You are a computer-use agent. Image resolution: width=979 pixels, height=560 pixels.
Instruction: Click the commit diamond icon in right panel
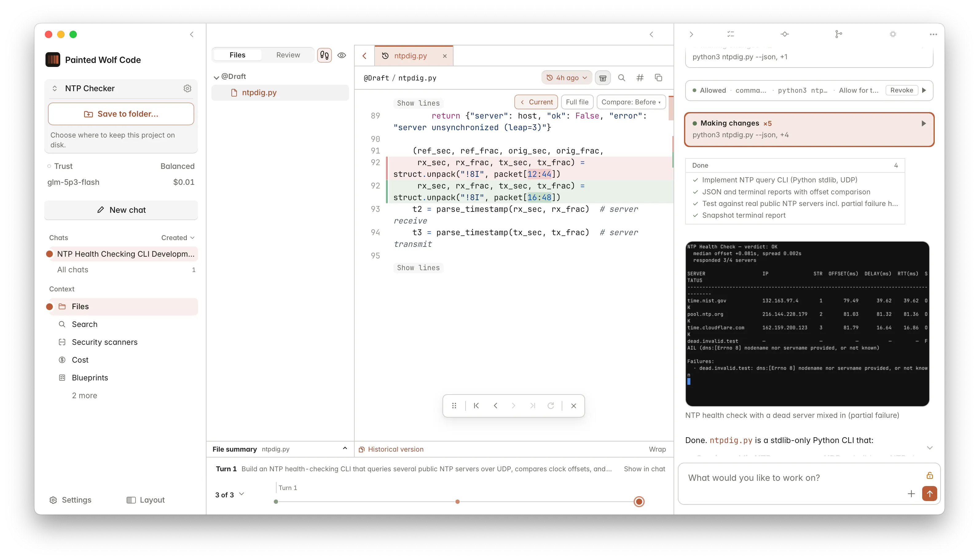coord(785,34)
